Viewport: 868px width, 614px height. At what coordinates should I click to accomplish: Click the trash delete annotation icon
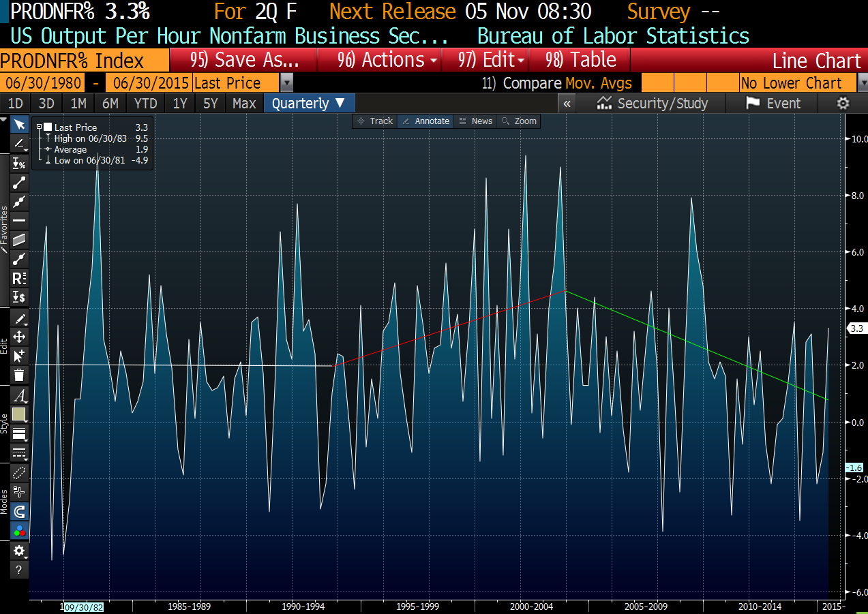19,375
